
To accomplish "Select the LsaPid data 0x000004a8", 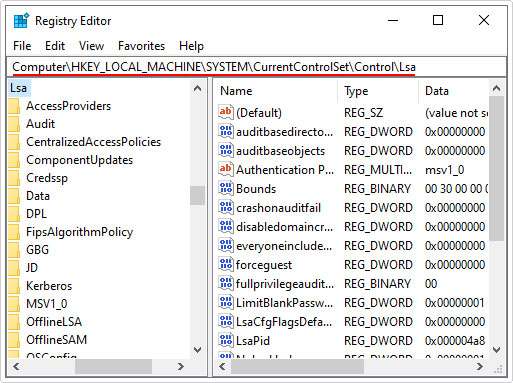I will [455, 341].
